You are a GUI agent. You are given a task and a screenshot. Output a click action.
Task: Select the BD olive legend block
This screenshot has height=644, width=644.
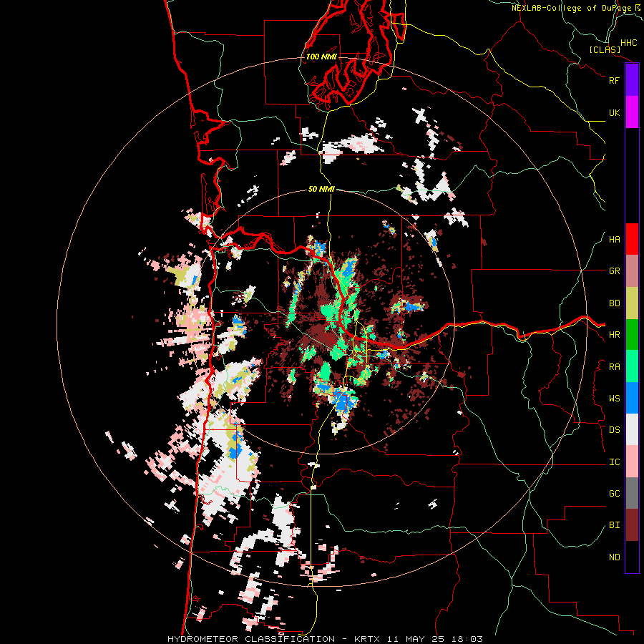tap(632, 303)
